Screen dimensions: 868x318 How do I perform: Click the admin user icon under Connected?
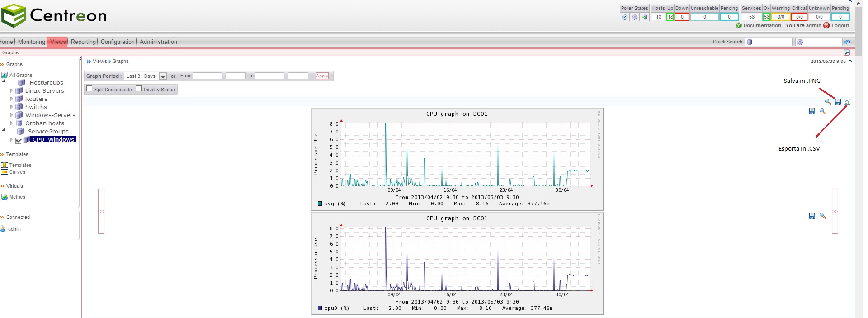[3, 229]
